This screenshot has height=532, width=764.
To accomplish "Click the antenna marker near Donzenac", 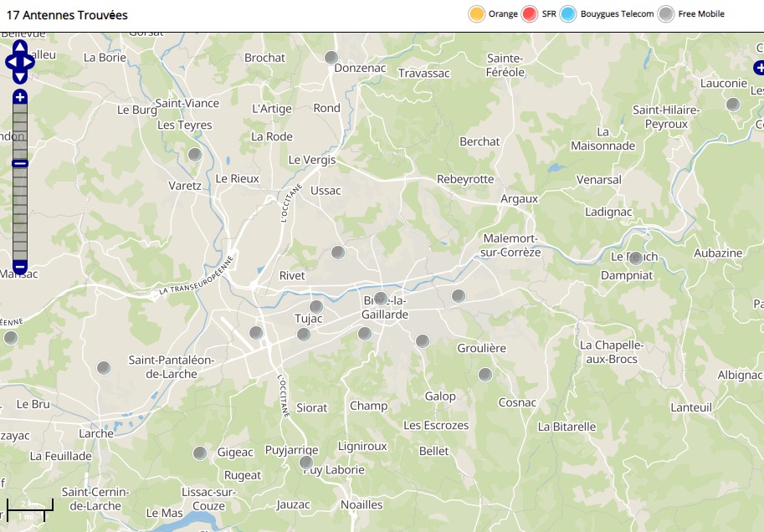I will pos(331,58).
